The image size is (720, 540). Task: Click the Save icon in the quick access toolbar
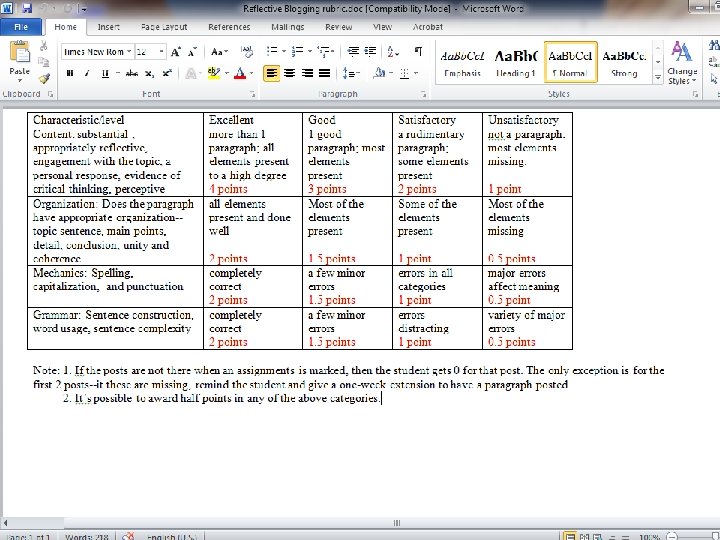tap(27, 8)
